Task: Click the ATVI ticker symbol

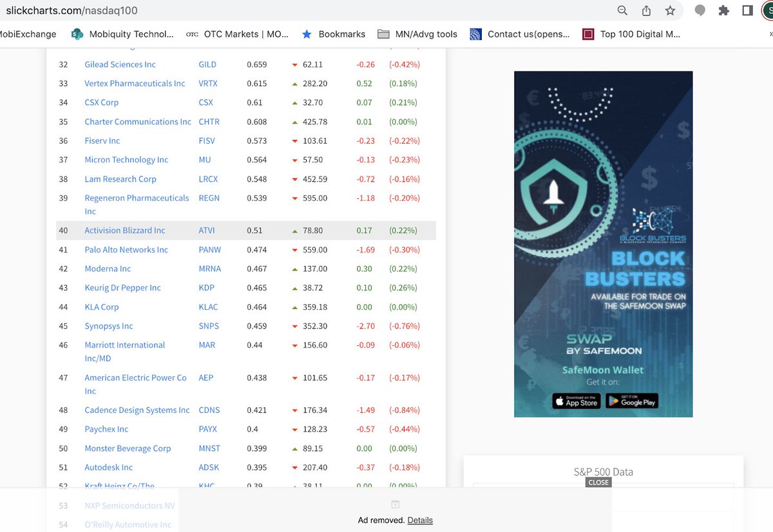Action: (x=207, y=231)
